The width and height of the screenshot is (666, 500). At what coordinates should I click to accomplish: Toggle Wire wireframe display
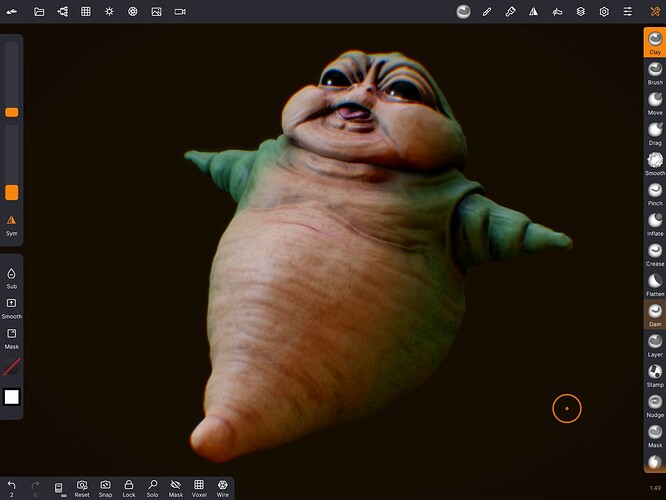223,488
